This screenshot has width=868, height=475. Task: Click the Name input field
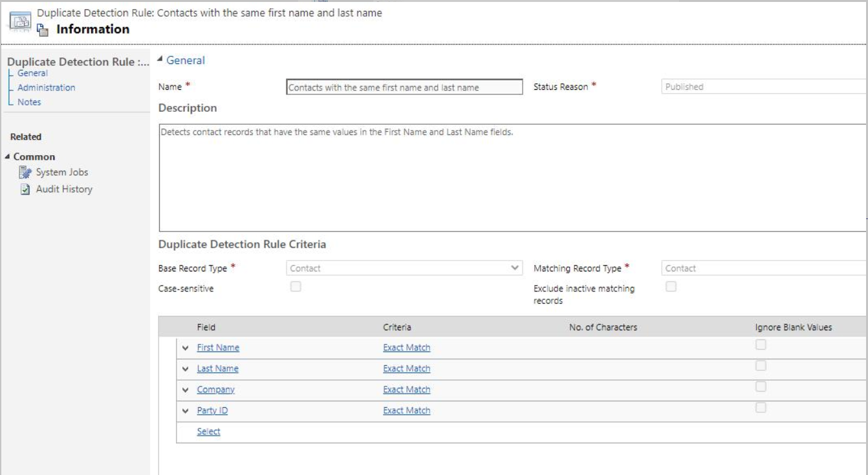click(x=404, y=87)
